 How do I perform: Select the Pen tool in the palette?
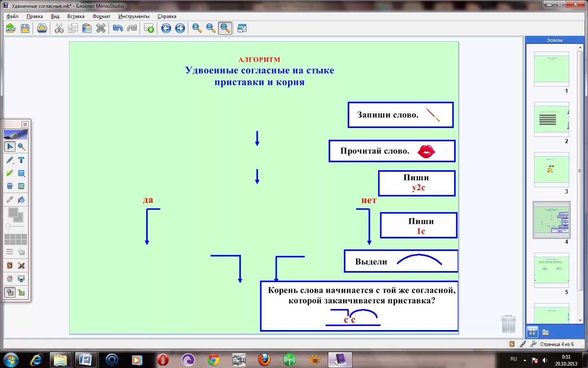(10, 160)
